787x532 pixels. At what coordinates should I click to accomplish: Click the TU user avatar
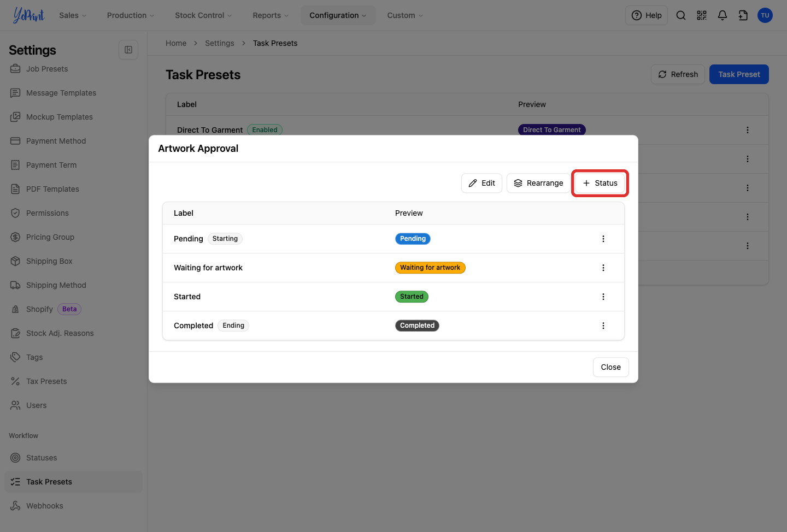point(765,15)
